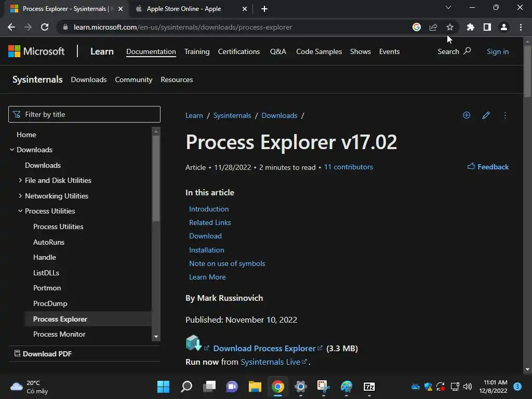
Task: Click the browser forward arrow
Action: (x=28, y=27)
